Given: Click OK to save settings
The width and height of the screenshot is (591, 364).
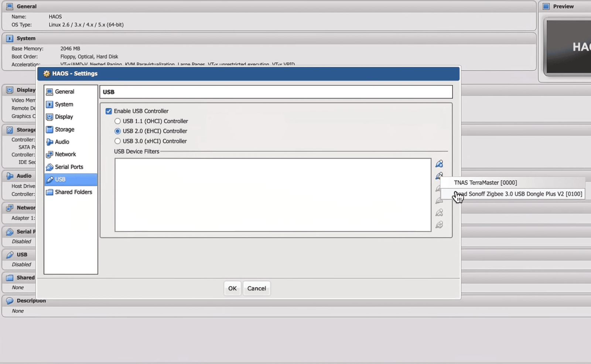Looking at the screenshot, I should [x=232, y=288].
